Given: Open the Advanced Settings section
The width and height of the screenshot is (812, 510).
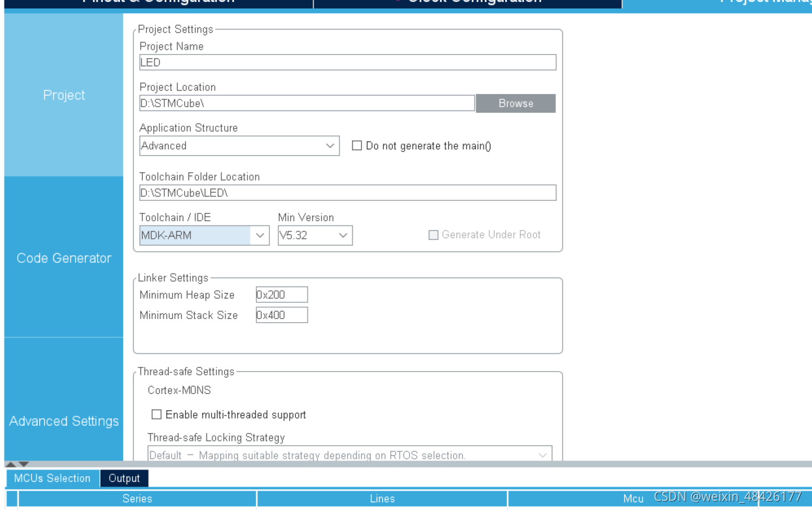Looking at the screenshot, I should 63,421.
